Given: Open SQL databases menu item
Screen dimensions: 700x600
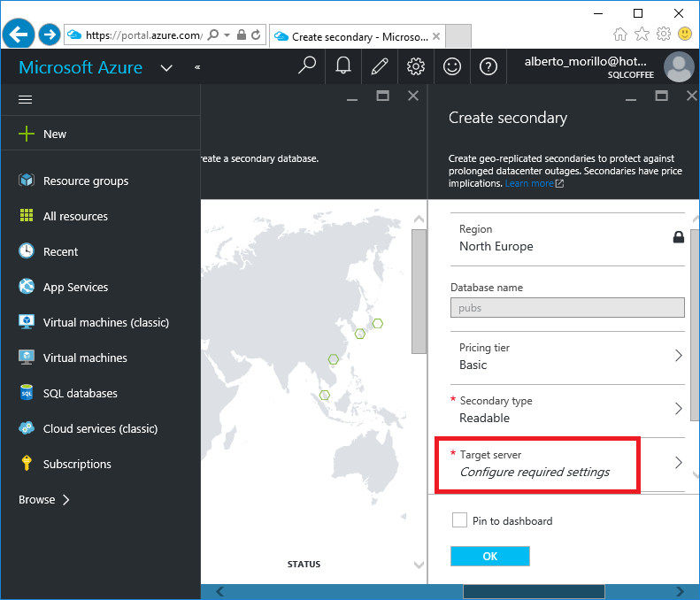Looking at the screenshot, I should point(81,393).
